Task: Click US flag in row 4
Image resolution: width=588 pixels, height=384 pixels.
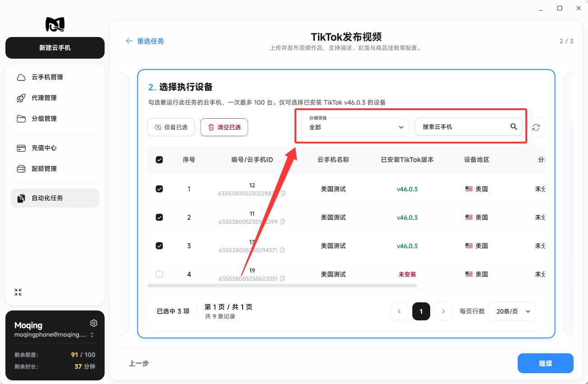Action: click(469, 274)
